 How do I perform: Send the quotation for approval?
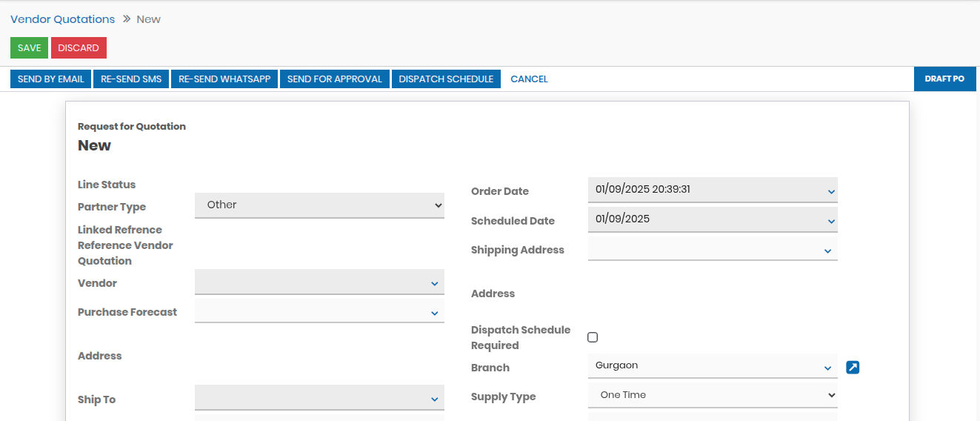coord(334,79)
